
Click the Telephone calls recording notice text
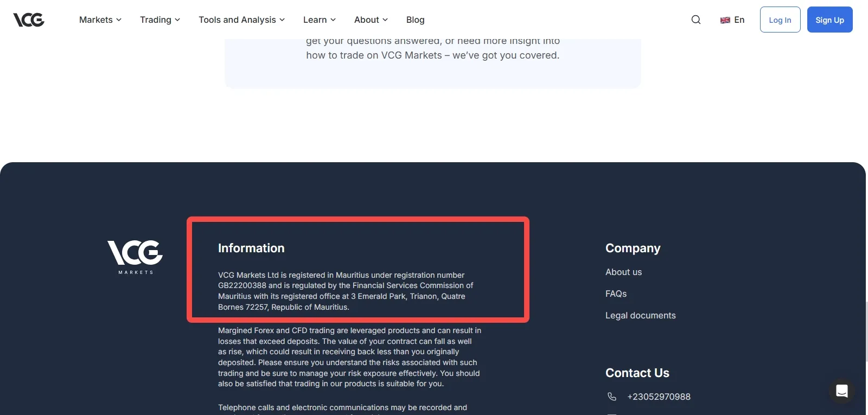pos(343,408)
